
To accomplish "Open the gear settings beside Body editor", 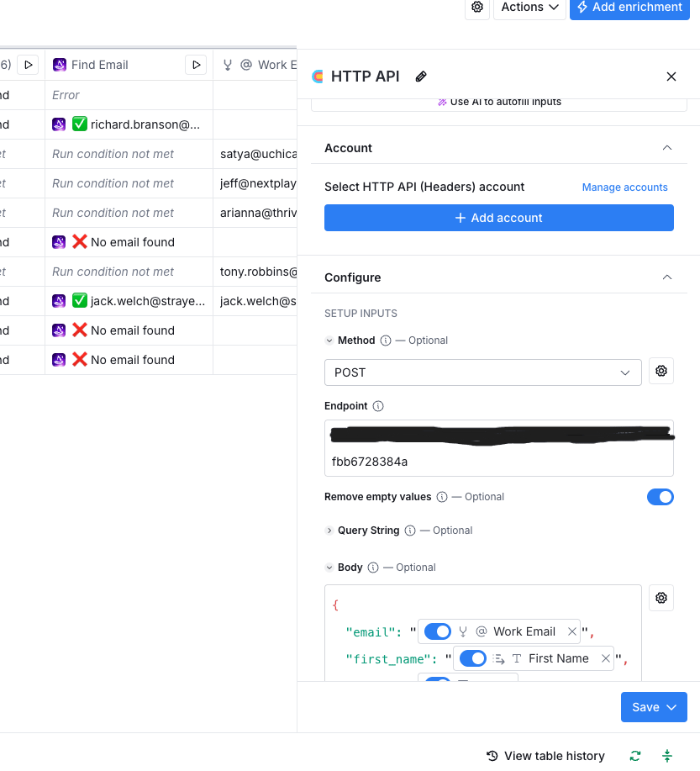I will coord(661,598).
